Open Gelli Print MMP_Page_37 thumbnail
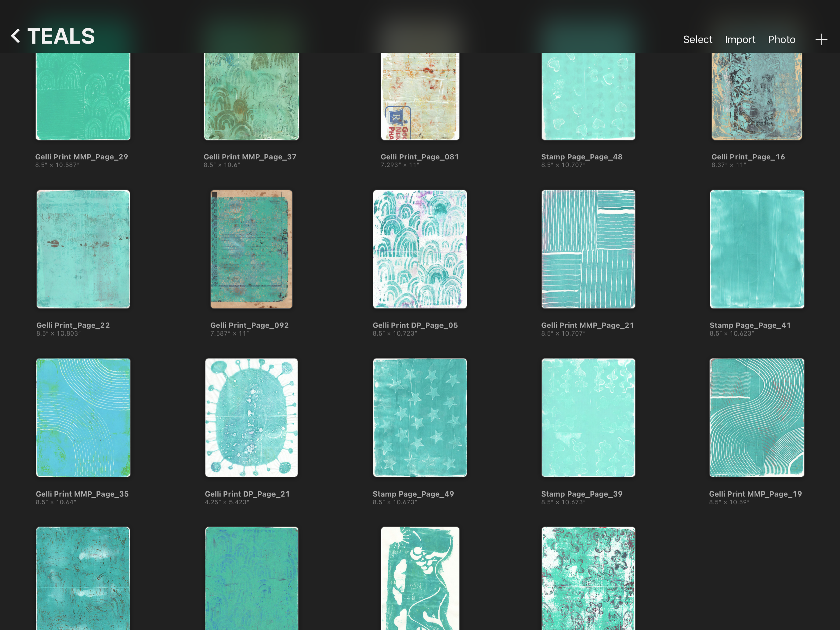The height and width of the screenshot is (630, 840). coord(251,96)
